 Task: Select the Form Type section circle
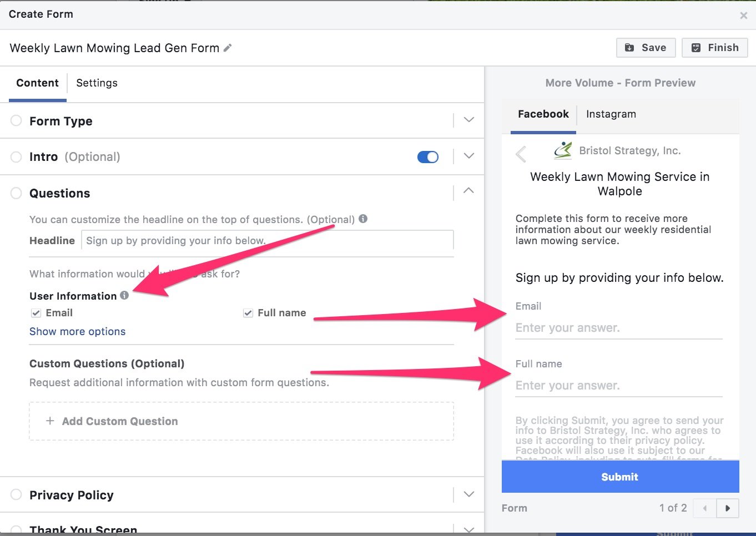[16, 120]
